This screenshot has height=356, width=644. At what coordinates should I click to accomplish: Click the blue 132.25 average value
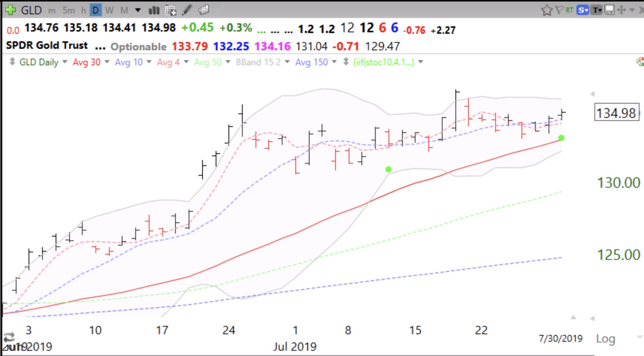tap(231, 46)
